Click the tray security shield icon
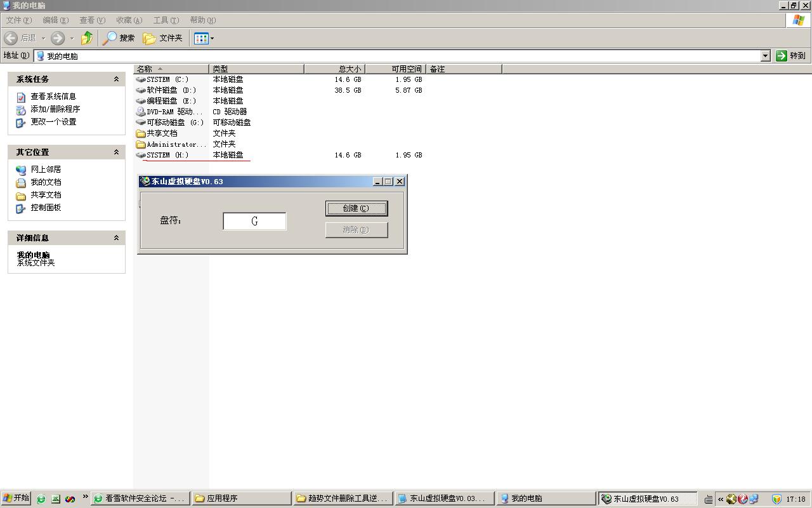Screen dimensions: 812x508 click(x=776, y=499)
